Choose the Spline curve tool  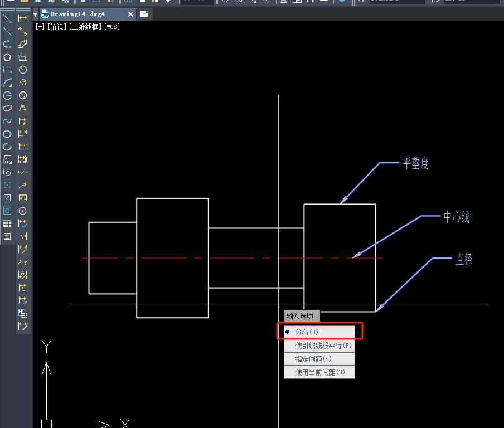coord(7,121)
